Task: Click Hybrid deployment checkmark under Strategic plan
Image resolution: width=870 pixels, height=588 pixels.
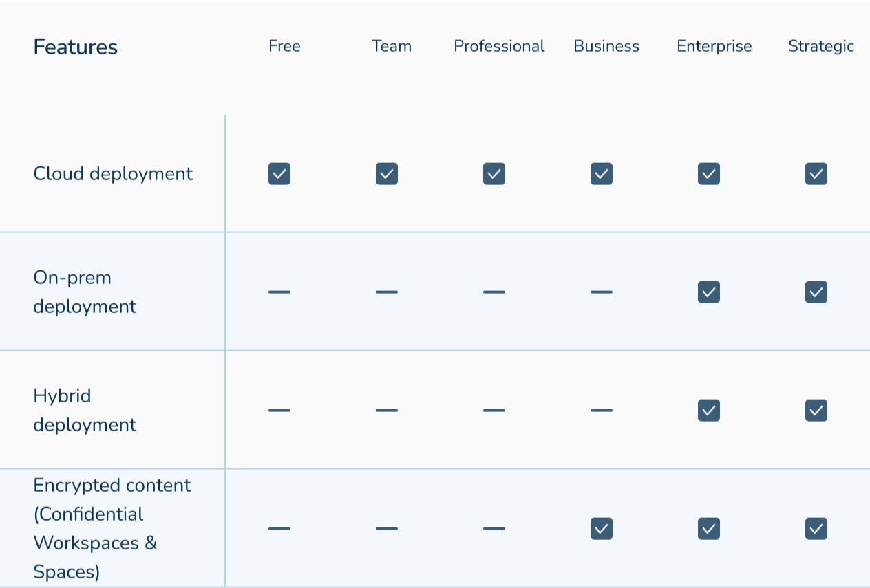Action: tap(816, 411)
